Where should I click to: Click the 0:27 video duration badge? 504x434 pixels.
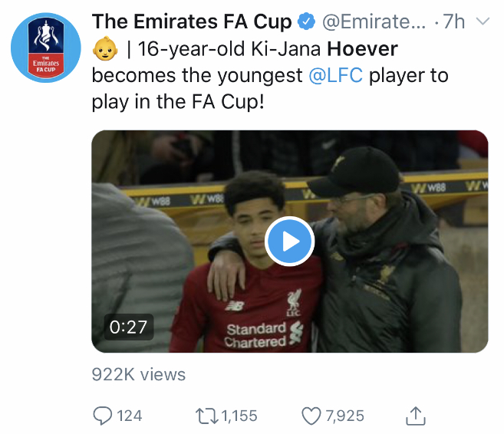pos(128,327)
